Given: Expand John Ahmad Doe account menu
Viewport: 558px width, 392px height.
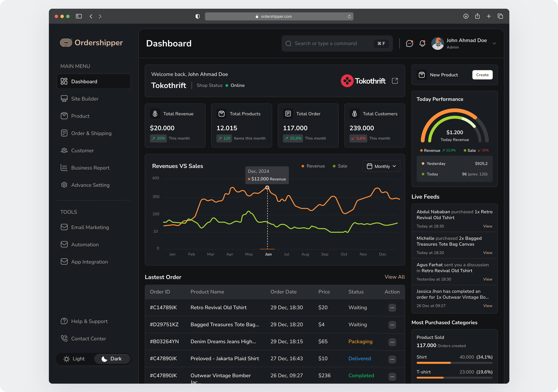Looking at the screenshot, I should pos(494,44).
